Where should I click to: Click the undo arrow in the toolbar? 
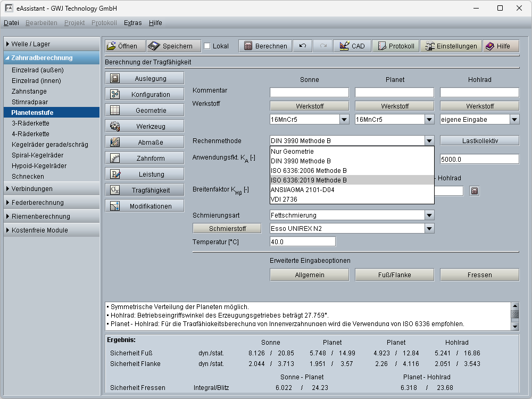[x=302, y=46]
